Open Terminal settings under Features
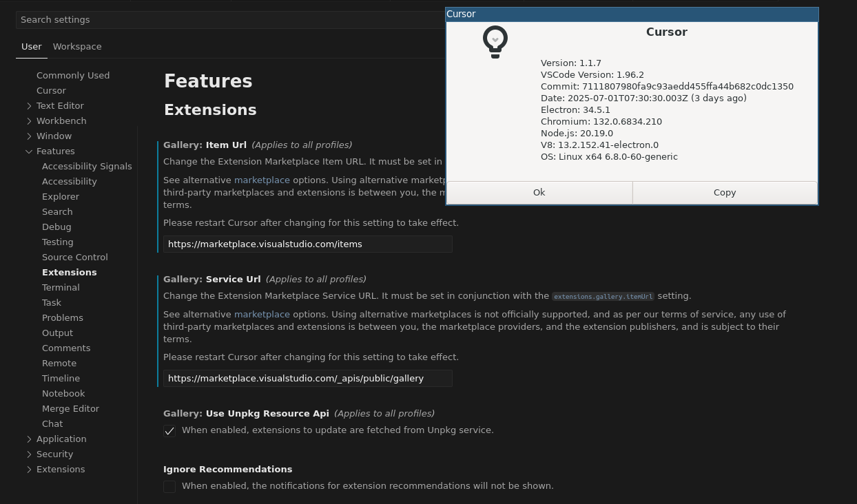Image resolution: width=857 pixels, height=504 pixels. 61,288
